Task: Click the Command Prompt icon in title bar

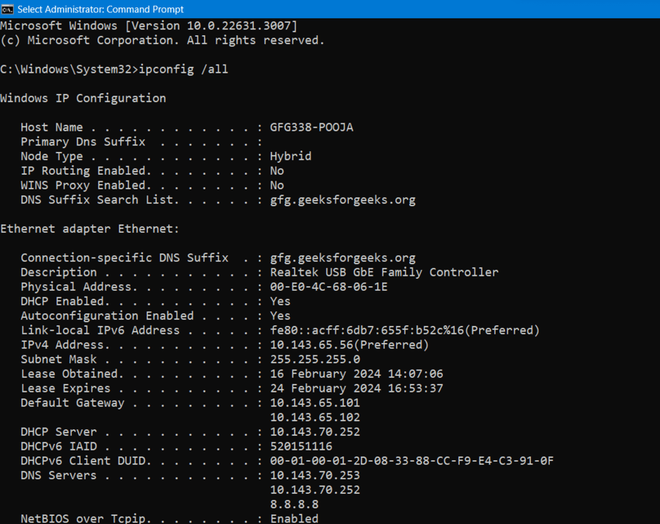Action: click(7, 9)
